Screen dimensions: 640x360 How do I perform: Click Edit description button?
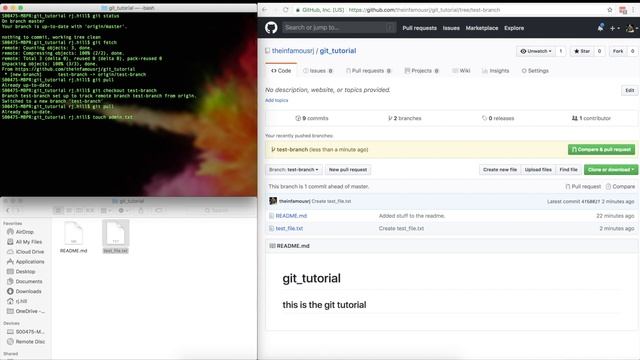[629, 90]
